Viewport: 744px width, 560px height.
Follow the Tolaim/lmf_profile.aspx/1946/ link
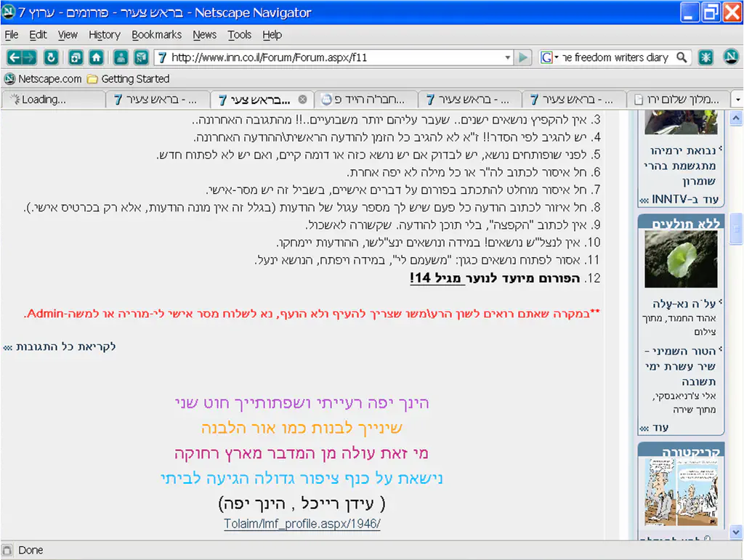tap(302, 524)
